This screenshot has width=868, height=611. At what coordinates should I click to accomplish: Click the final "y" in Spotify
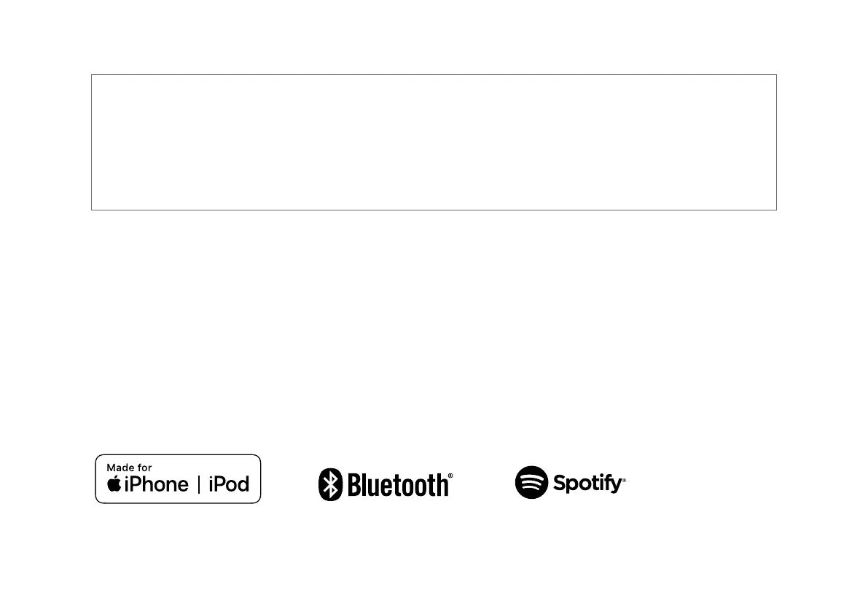tap(617, 485)
